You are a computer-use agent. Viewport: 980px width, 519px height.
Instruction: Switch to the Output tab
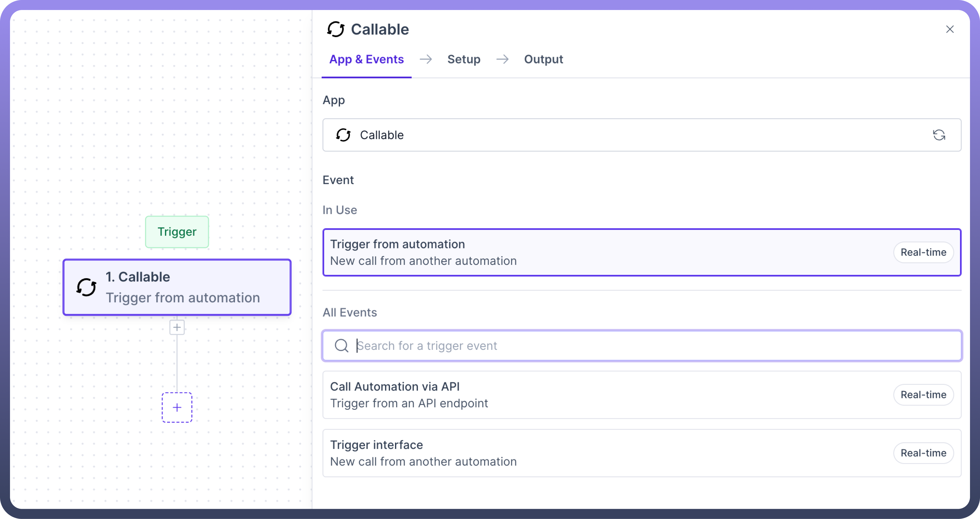coord(543,59)
